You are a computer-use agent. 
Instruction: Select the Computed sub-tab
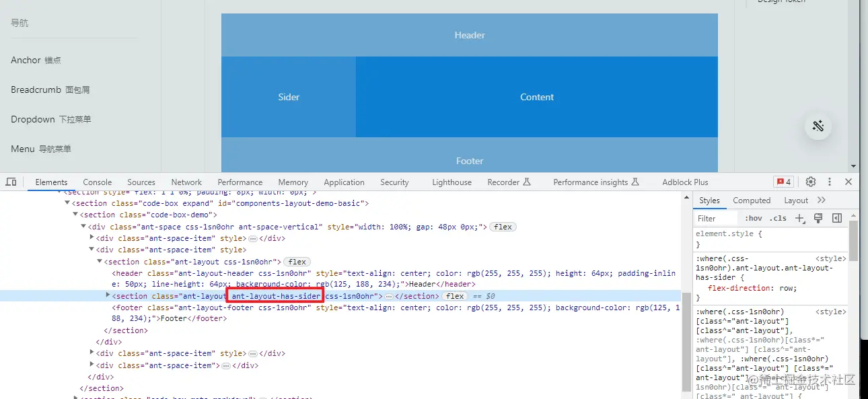752,201
